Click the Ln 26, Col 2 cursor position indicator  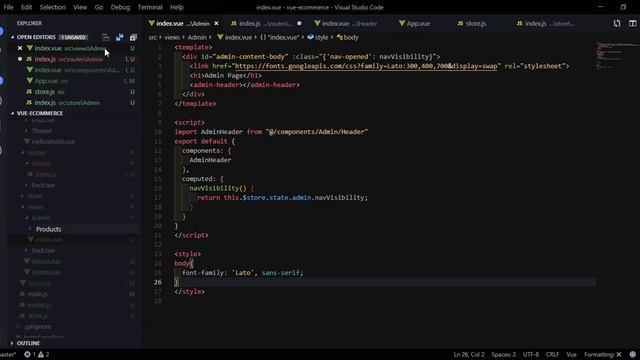tap(469, 354)
